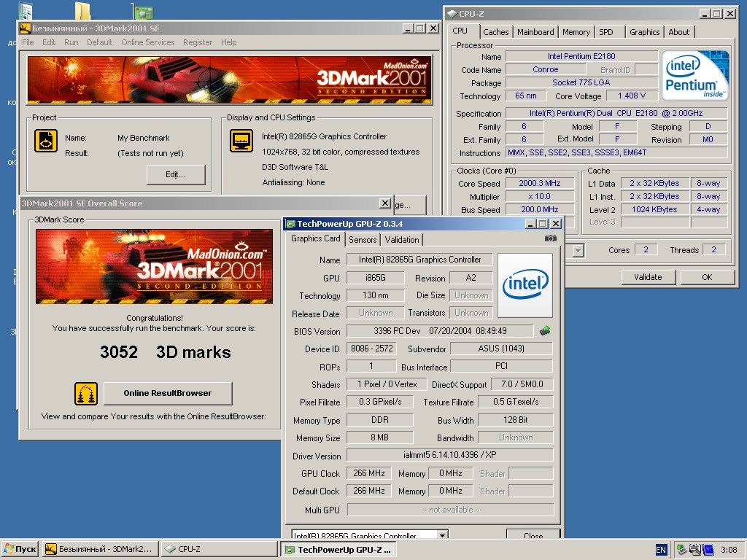Screen dimensions: 747x560
Task: Click CPU-Z title bar icon
Action: 452,14
